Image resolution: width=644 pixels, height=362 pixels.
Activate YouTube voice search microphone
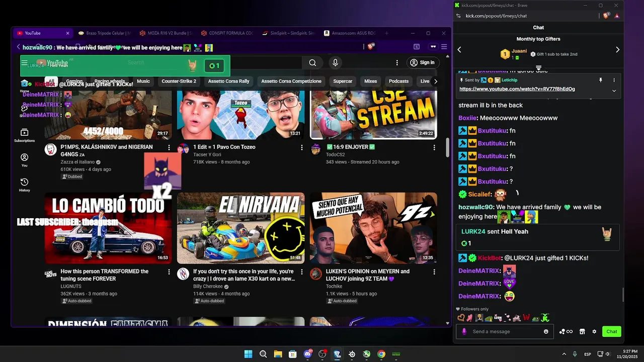(335, 62)
